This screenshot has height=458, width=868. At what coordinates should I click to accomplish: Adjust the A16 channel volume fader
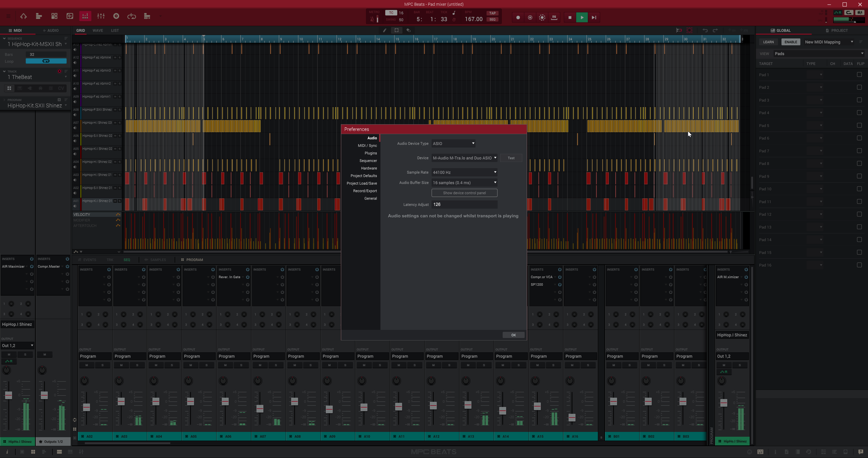coord(572,418)
